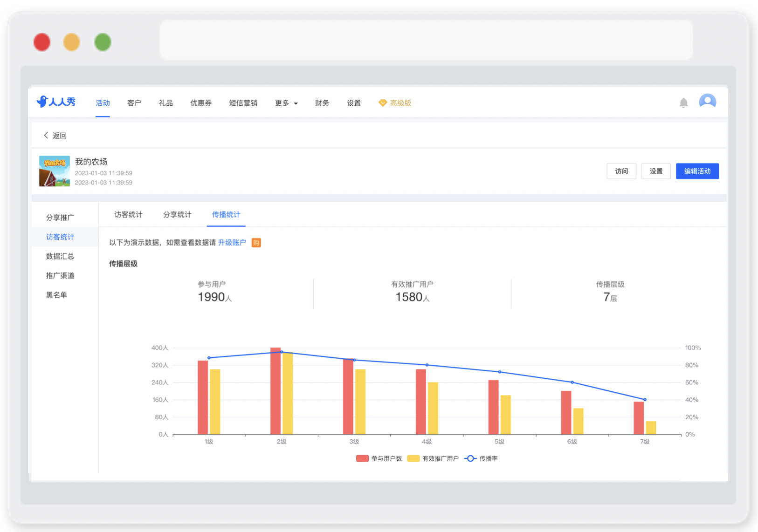Open the user avatar menu
758x532 pixels.
pyautogui.click(x=707, y=102)
